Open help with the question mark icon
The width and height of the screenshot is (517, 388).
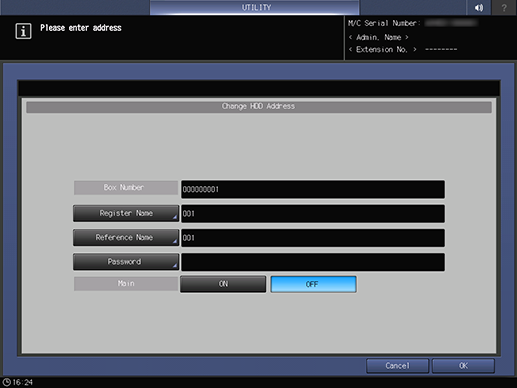[x=504, y=7]
